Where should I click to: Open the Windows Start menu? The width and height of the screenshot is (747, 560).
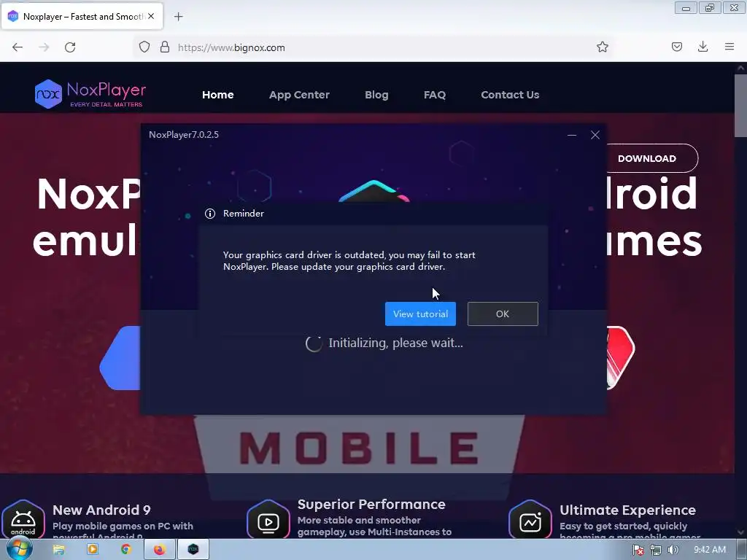tap(19, 550)
